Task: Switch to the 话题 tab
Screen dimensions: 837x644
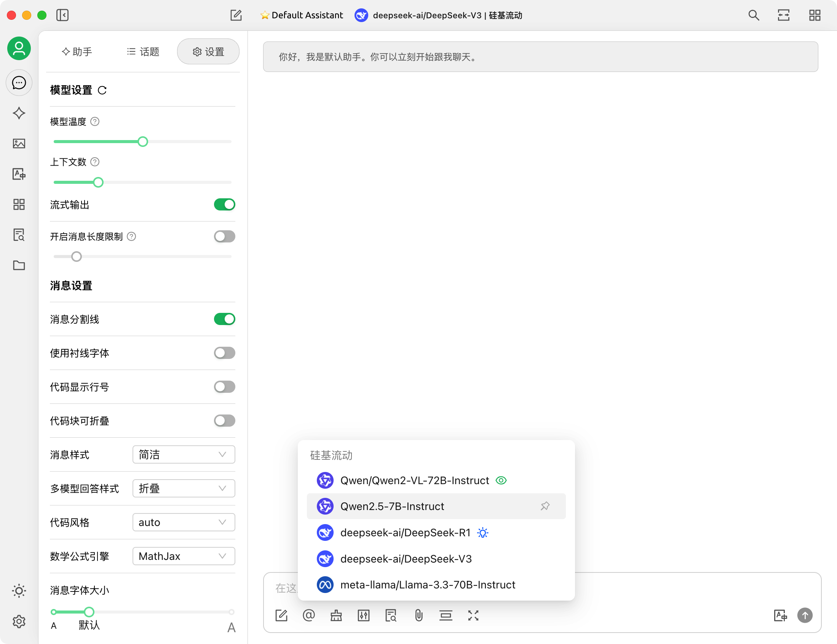Action: (143, 52)
